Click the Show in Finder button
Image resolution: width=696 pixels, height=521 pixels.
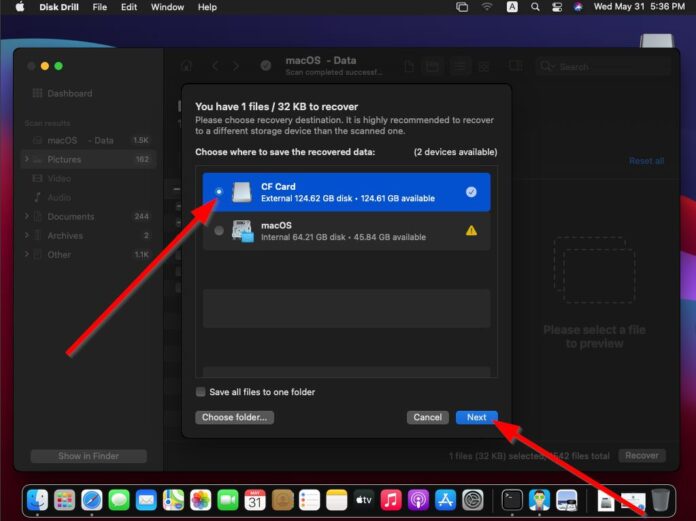click(x=88, y=456)
